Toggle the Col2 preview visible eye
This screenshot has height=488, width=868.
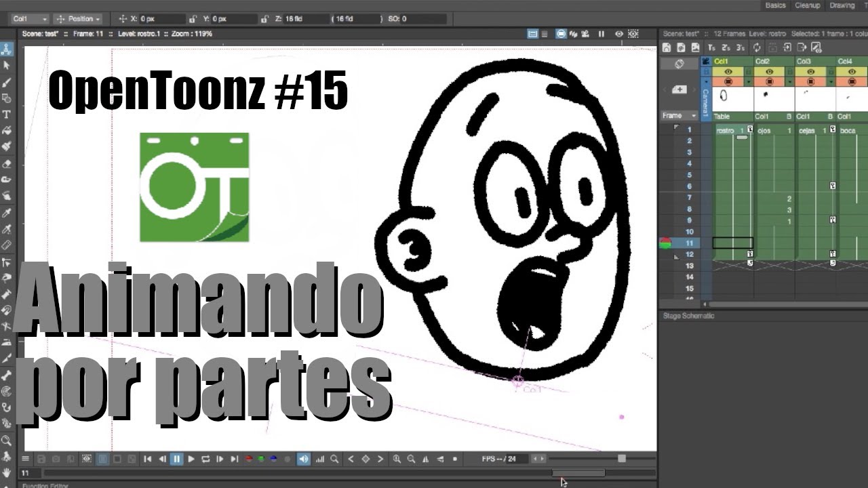[769, 71]
